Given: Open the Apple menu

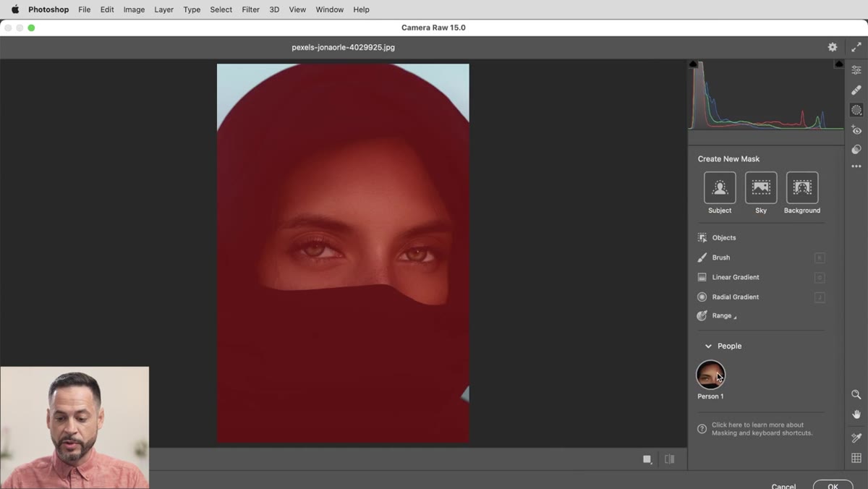Looking at the screenshot, I should click(x=14, y=9).
